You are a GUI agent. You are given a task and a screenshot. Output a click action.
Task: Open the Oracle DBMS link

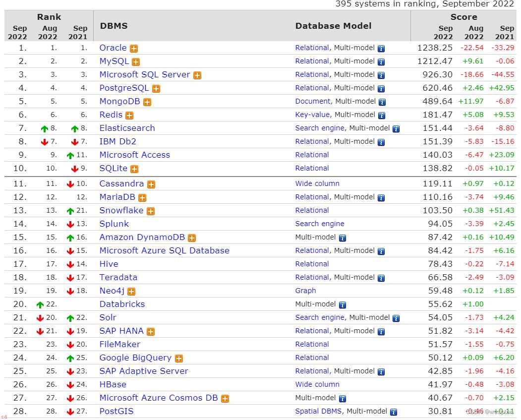[113, 48]
